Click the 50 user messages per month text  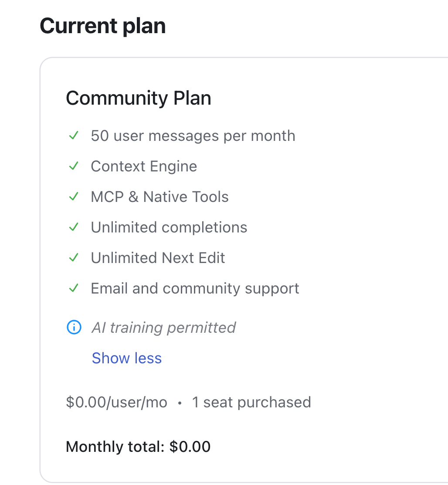[193, 136]
